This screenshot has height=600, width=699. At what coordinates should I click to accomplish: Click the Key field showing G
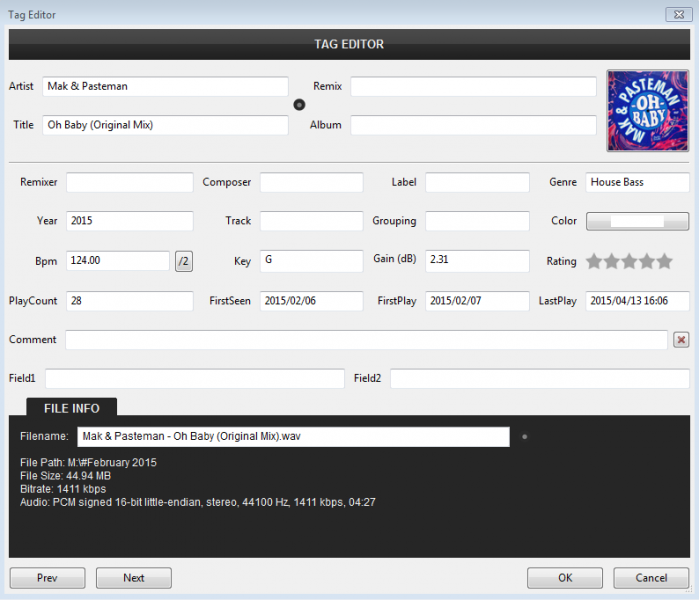click(312, 261)
